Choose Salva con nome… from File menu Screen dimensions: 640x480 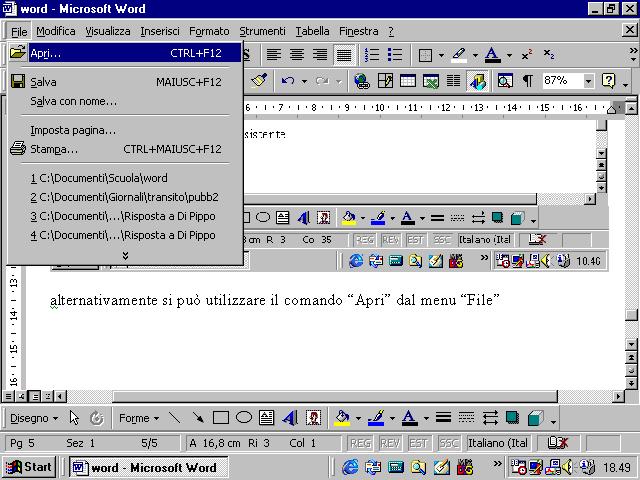coord(125,101)
